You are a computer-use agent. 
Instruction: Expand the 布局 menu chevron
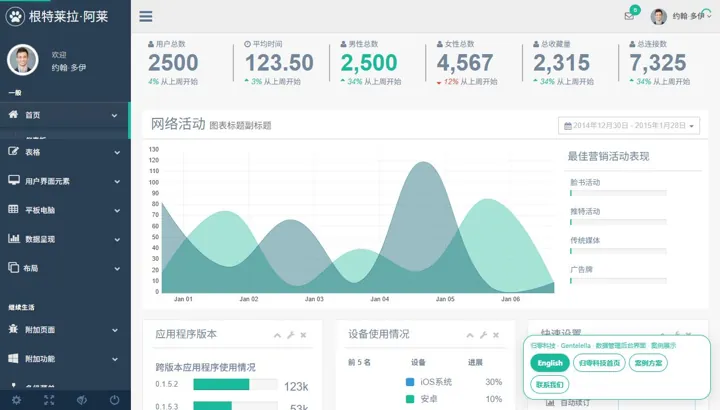[x=117, y=269]
